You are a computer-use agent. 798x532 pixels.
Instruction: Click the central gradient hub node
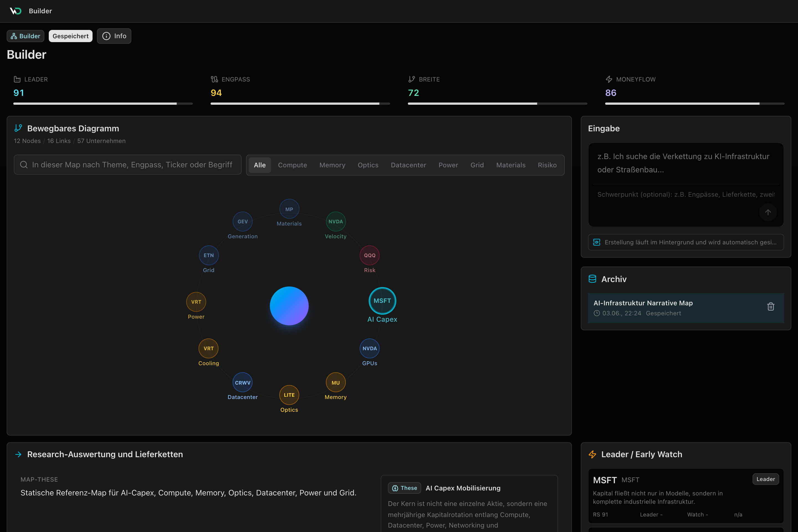click(x=289, y=306)
